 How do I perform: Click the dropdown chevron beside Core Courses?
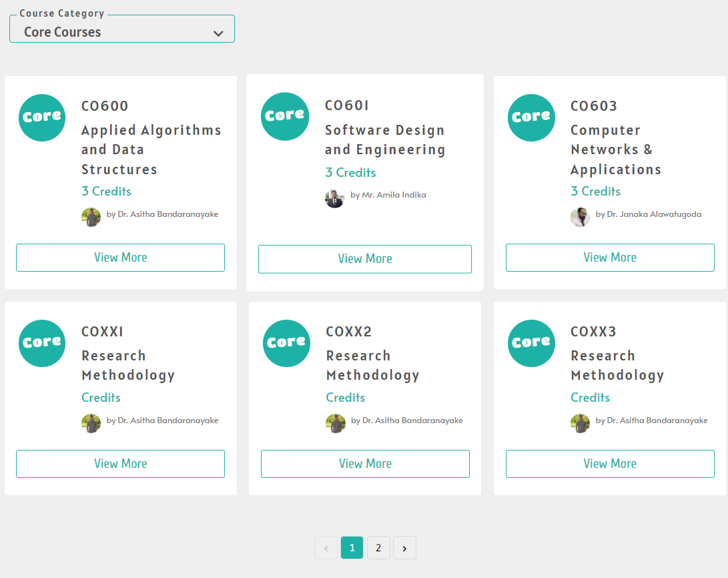pos(218,33)
